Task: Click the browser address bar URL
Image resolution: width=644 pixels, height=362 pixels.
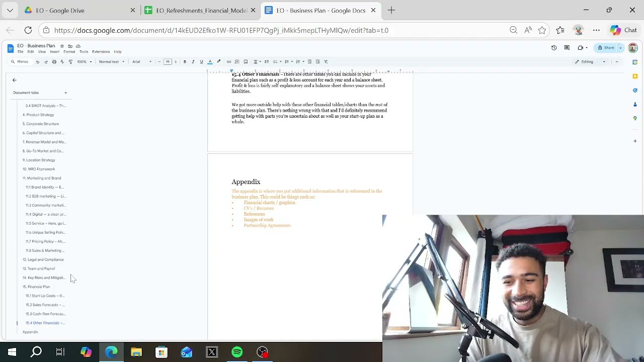Action: coord(221,30)
